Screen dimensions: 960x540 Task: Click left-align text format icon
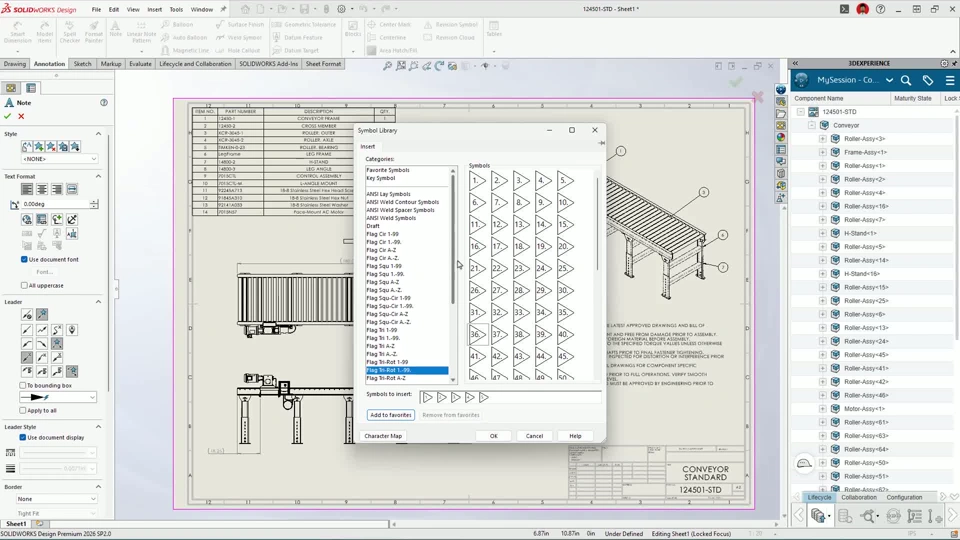click(27, 189)
